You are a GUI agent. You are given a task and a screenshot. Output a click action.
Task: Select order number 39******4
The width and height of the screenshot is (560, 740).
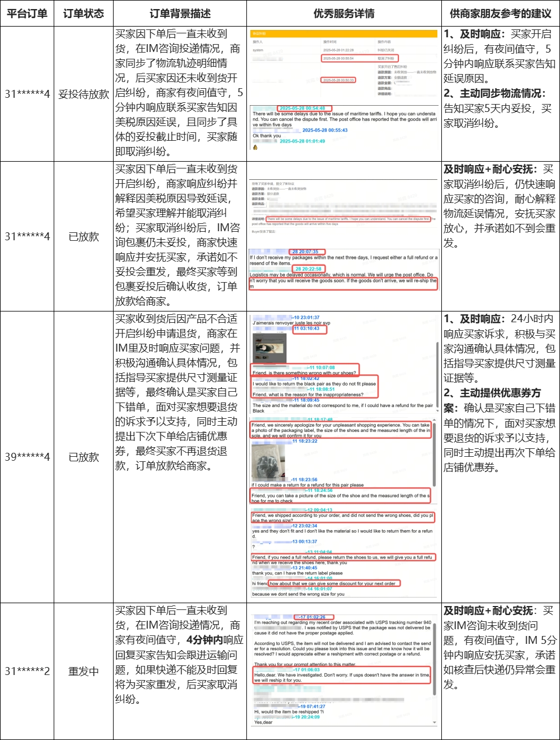[x=27, y=457]
